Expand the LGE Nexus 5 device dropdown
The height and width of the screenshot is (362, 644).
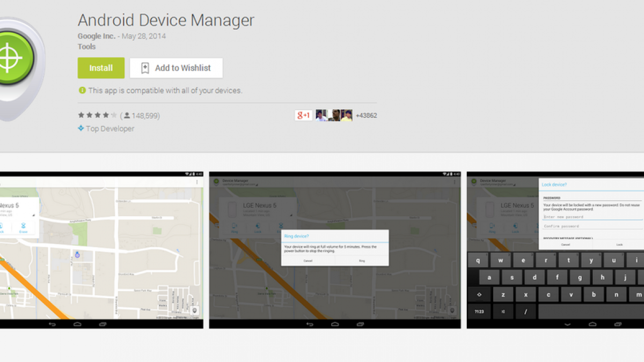(x=291, y=215)
